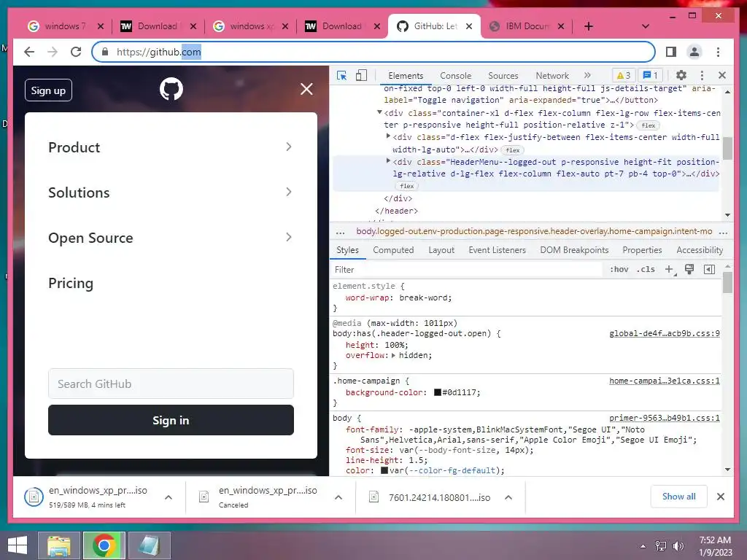
Task: Click the github.com address bar
Action: coord(373,52)
